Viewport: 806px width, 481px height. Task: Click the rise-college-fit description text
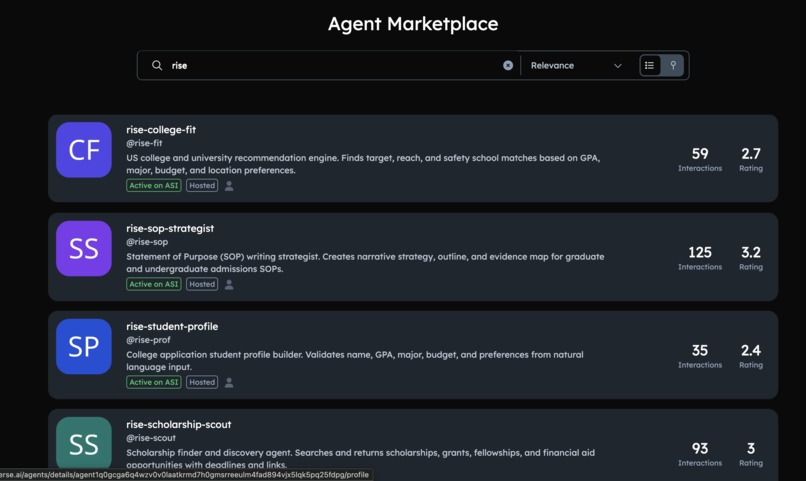pos(363,164)
